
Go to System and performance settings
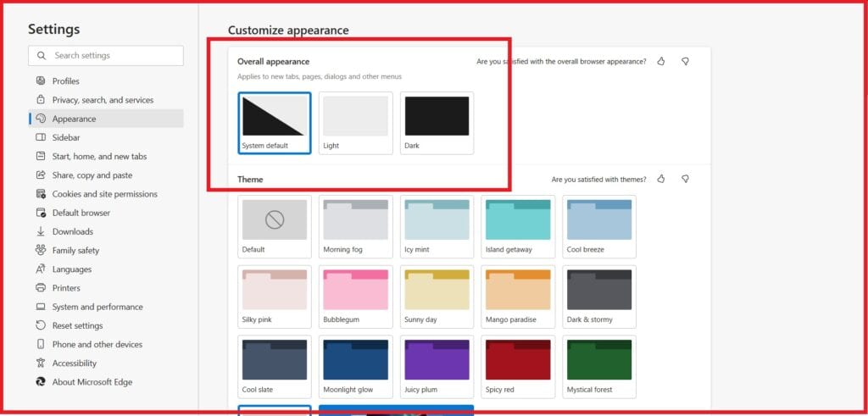(97, 307)
